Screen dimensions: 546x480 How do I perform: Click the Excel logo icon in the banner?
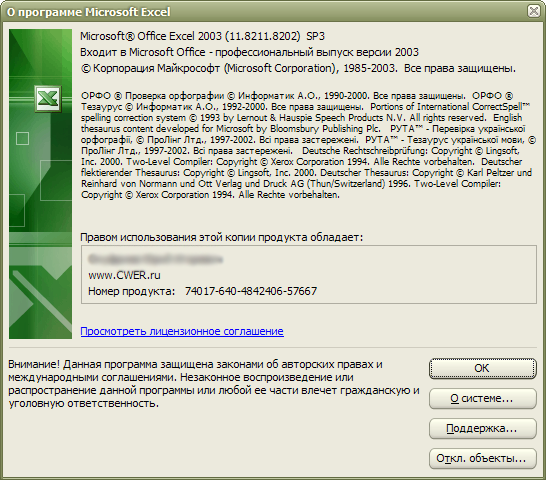coord(48,99)
